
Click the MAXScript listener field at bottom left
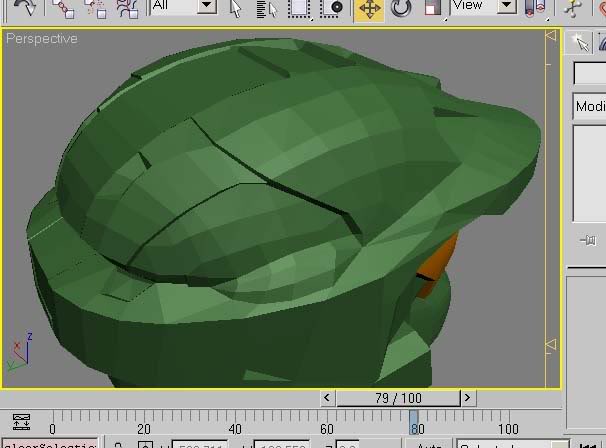click(x=49, y=444)
